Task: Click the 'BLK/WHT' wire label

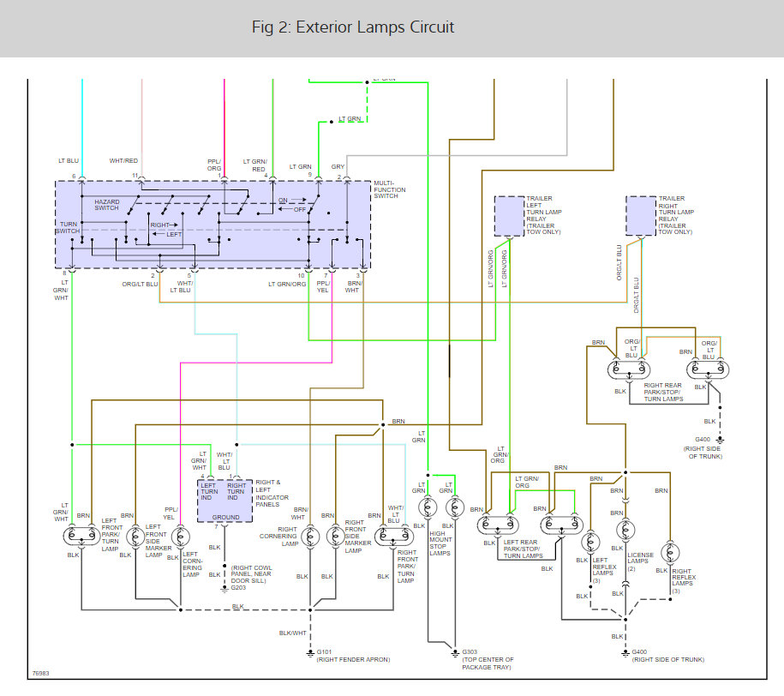Action: coord(292,633)
